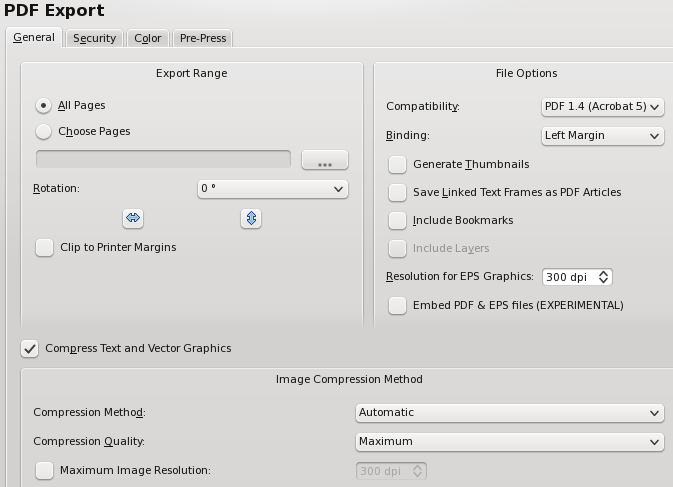This screenshot has height=487, width=673.
Task: Expand the Compression Quality dropdown
Action: (509, 441)
